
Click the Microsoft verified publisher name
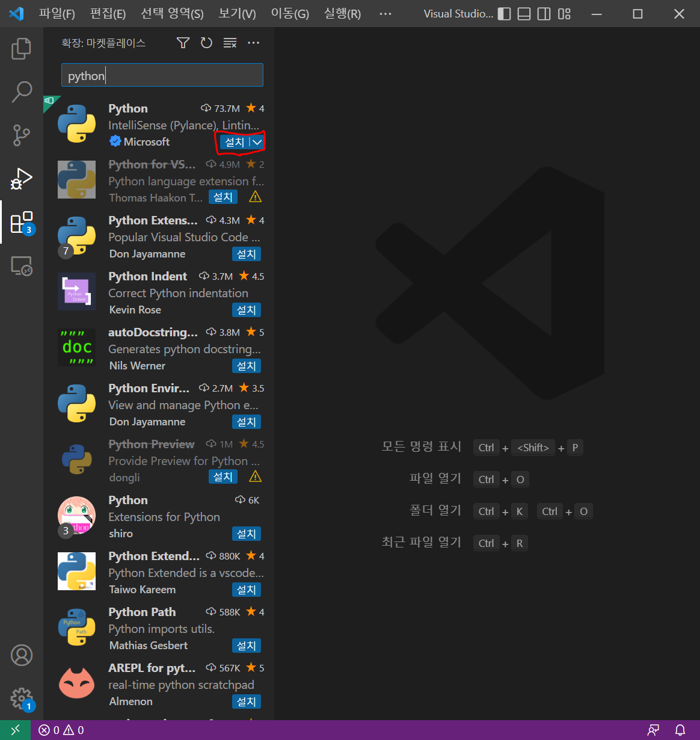(147, 142)
